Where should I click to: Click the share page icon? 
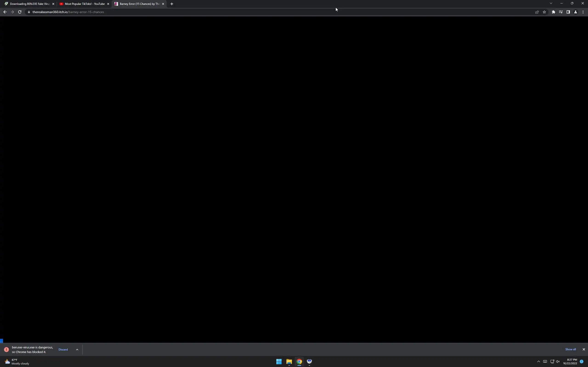[x=537, y=12]
